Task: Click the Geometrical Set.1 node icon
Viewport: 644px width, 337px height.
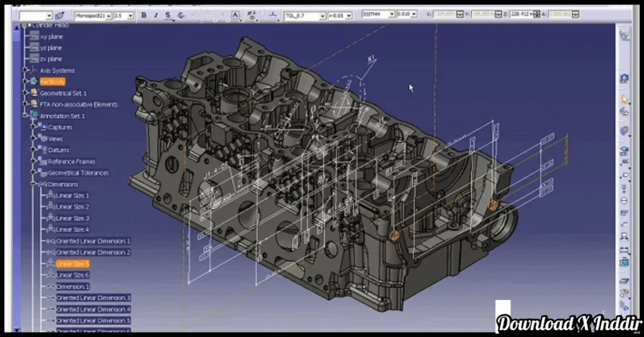Action: (34, 93)
